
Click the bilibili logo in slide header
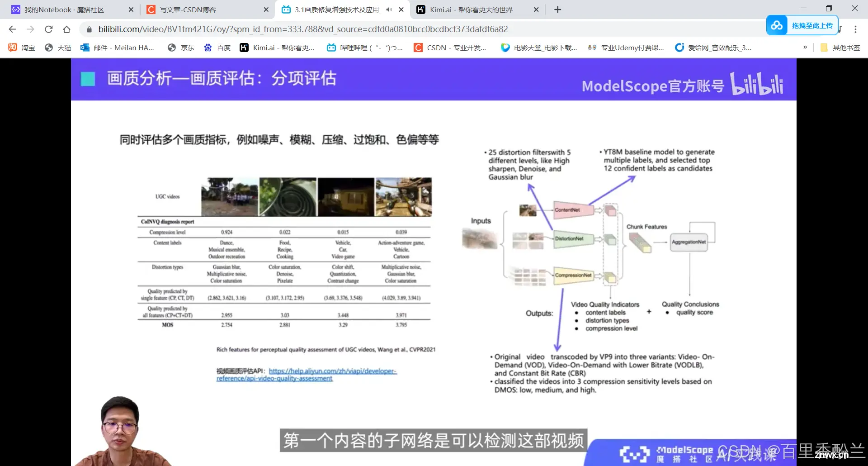757,83
